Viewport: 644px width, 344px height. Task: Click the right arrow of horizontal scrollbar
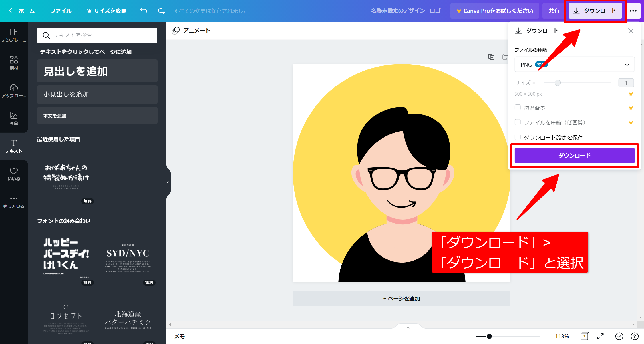[633, 325]
